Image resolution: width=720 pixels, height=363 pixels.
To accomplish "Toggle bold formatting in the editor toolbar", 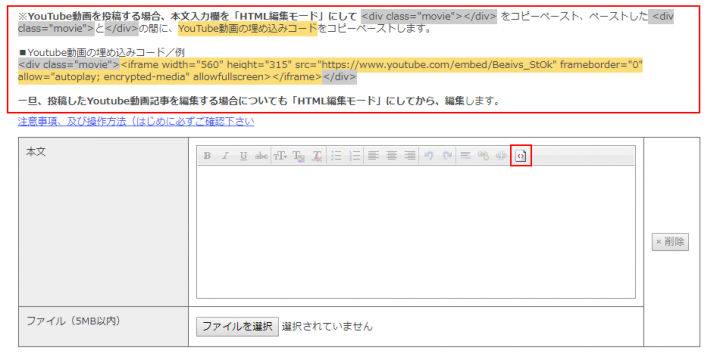I will (x=207, y=156).
